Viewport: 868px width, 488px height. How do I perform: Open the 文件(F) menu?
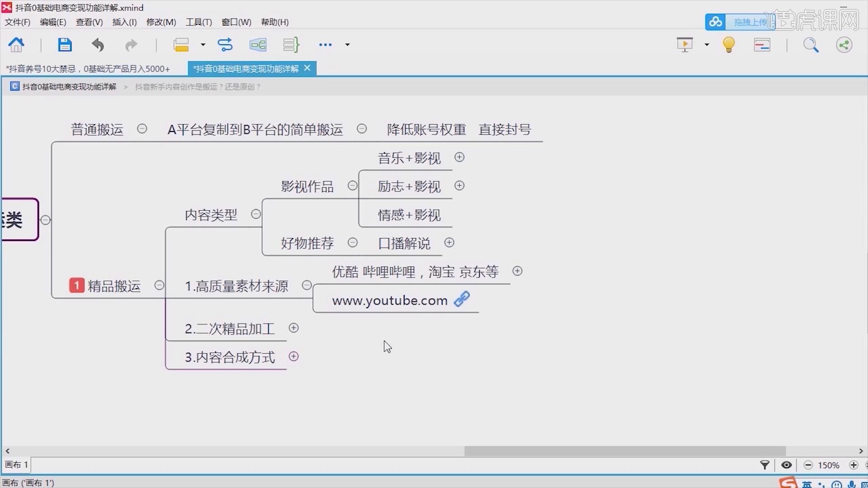pos(17,22)
